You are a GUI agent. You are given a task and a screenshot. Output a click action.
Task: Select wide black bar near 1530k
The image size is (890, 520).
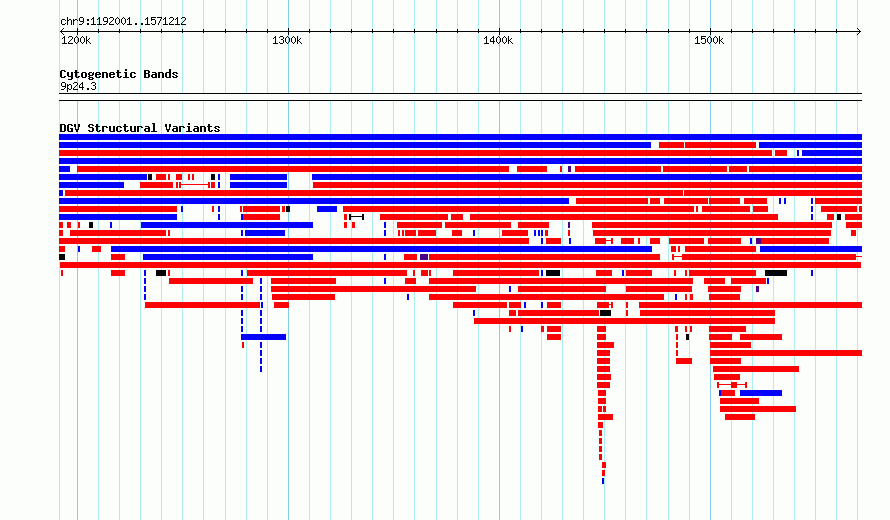click(x=776, y=273)
